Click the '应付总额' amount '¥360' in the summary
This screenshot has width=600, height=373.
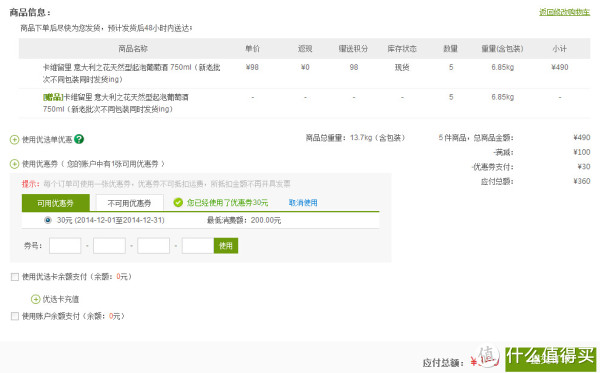tap(582, 181)
